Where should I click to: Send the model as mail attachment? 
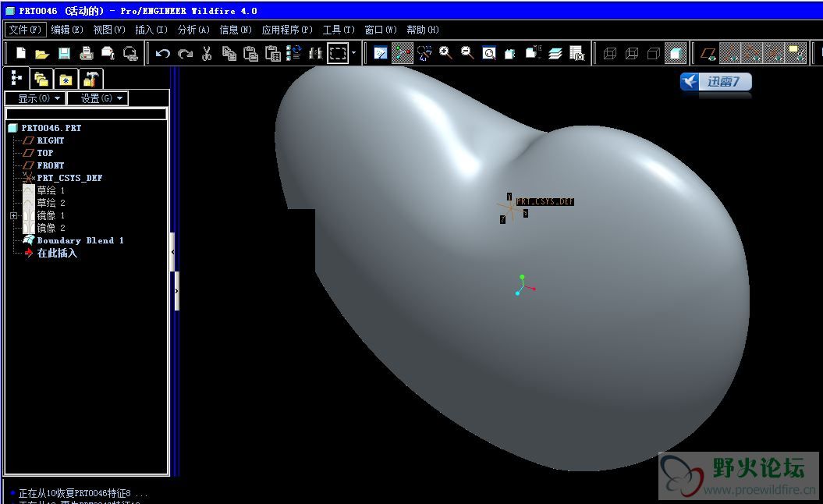tap(108, 53)
